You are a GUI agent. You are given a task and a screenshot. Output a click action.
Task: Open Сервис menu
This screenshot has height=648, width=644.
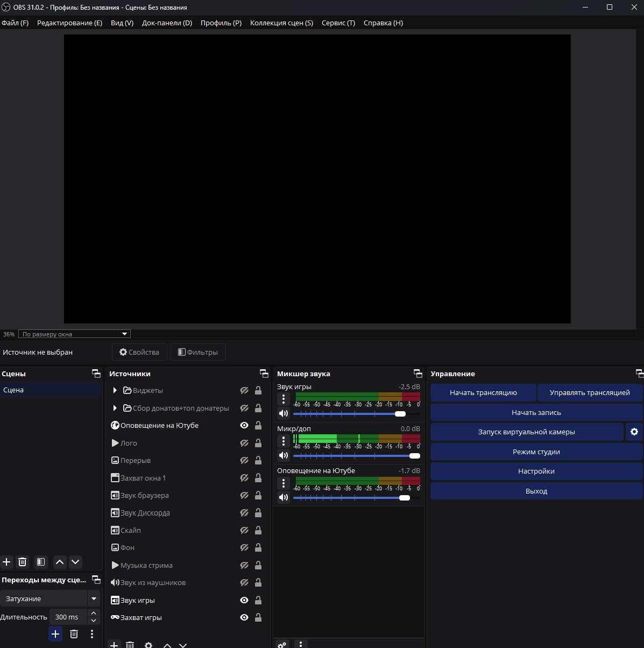pos(338,23)
